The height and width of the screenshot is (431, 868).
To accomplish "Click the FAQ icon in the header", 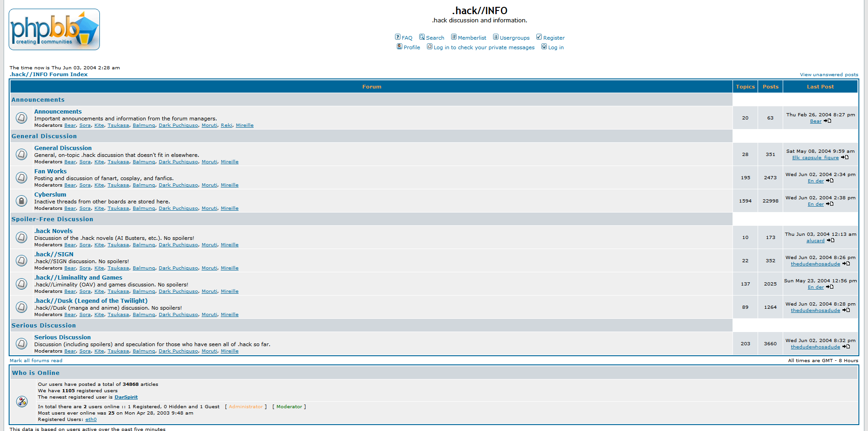I will point(398,37).
